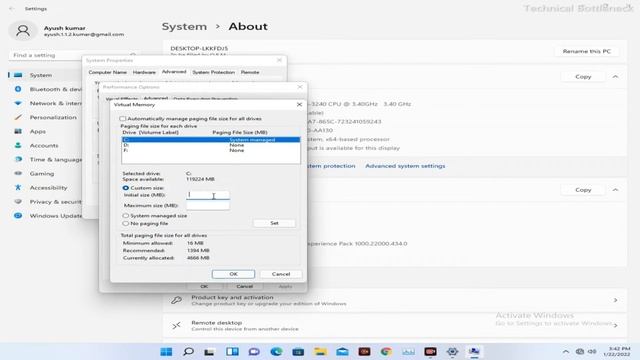Open the Remote desktop settings row
This screenshot has height=360, width=640.
[x=395, y=325]
